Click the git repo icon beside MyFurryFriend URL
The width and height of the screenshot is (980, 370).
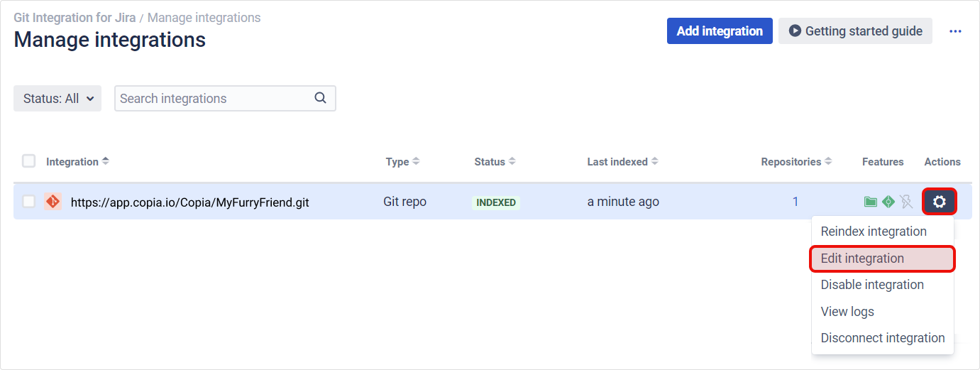point(53,202)
